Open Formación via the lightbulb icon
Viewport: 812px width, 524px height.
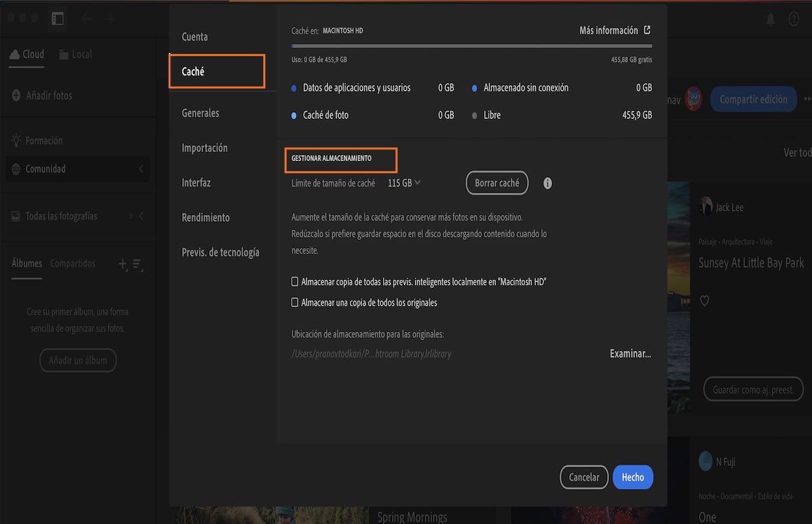pyautogui.click(x=15, y=140)
